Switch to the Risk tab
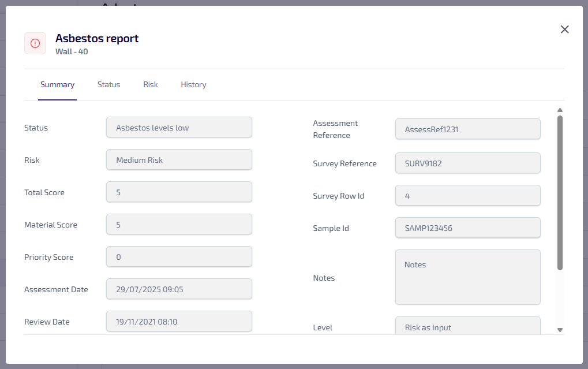588x369 pixels. click(x=151, y=85)
